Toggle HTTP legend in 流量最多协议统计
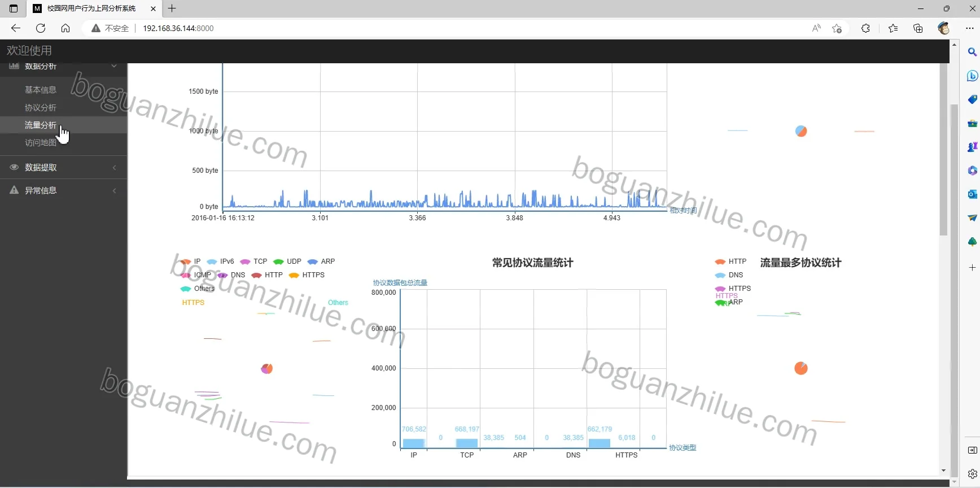Image resolution: width=980 pixels, height=488 pixels. pos(730,262)
